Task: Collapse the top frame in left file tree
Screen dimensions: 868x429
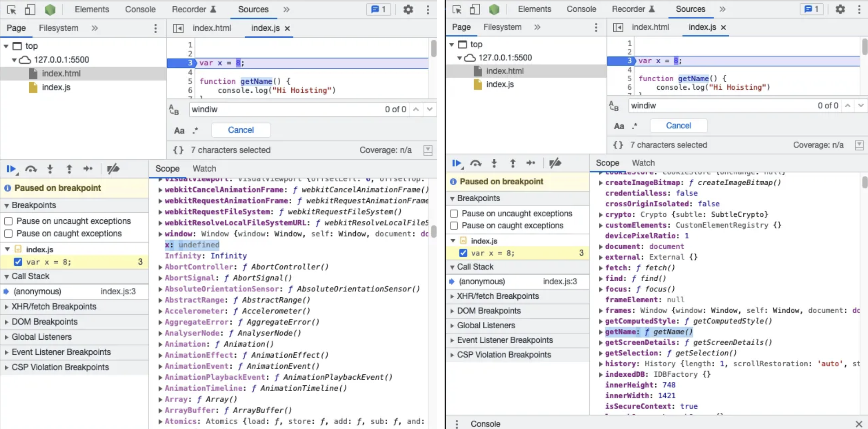Action: 6,46
